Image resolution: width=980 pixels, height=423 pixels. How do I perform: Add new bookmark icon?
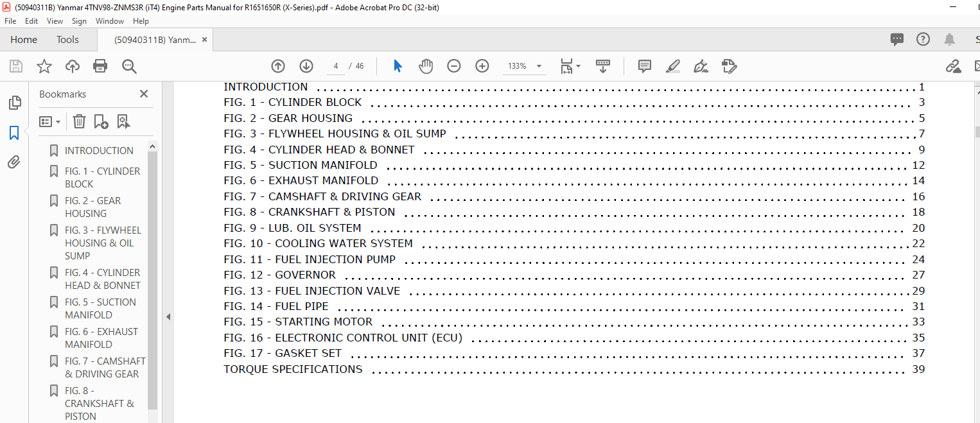coord(101,121)
